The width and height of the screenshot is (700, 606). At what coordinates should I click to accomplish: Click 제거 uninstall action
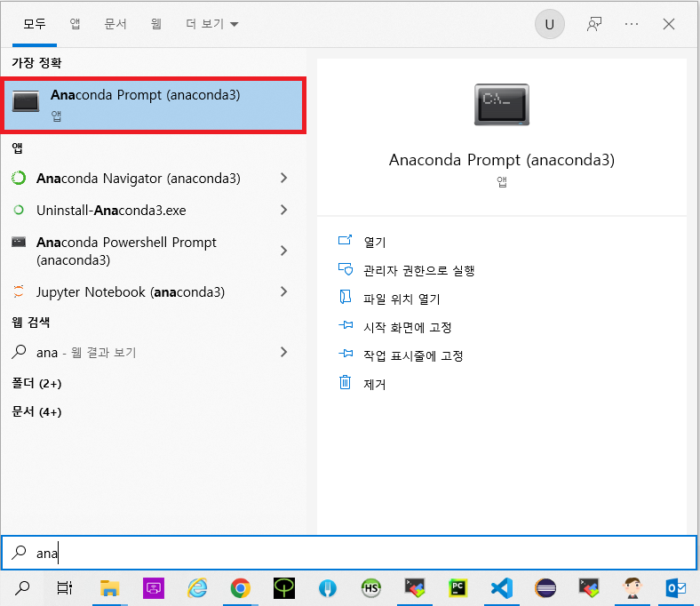362,384
